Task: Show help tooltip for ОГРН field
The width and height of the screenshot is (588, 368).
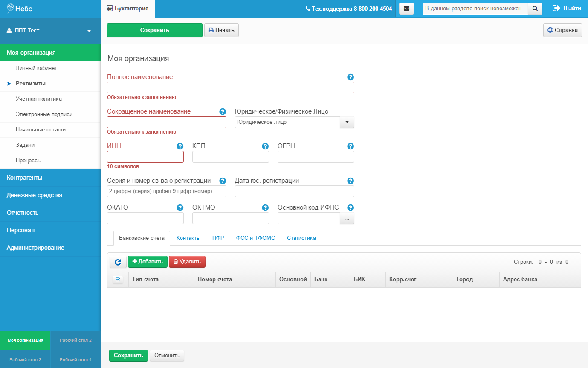Action: (x=350, y=146)
